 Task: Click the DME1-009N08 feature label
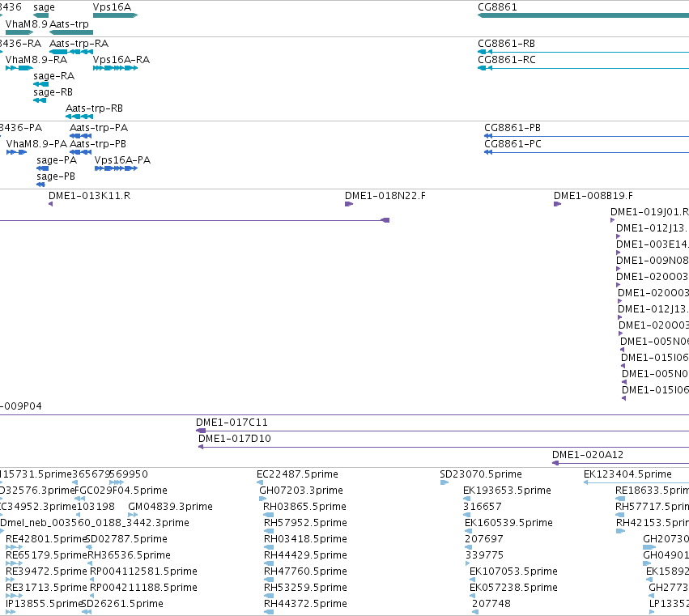[x=652, y=261]
